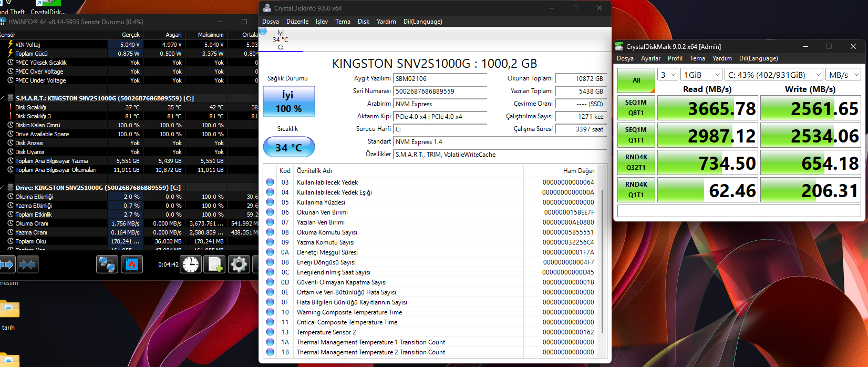The height and width of the screenshot is (367, 868).
Task: Run the RND4K Q32T1 test button
Action: coord(636,162)
